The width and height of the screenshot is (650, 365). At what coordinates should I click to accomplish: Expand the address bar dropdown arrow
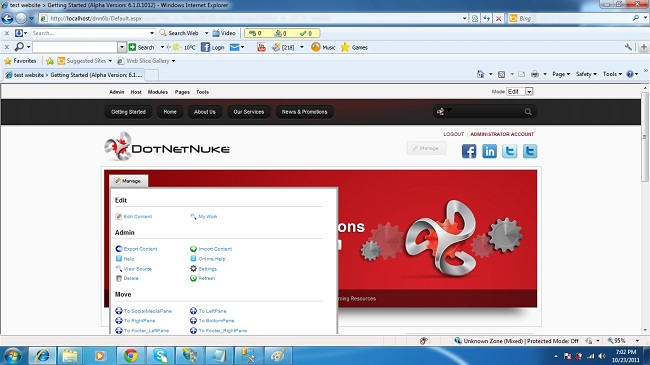pos(464,18)
